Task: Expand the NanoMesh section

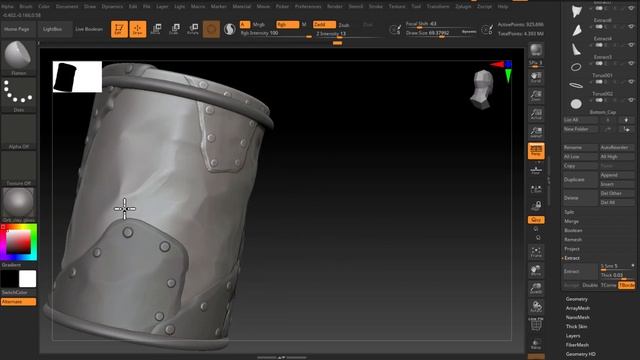Action: [578, 317]
